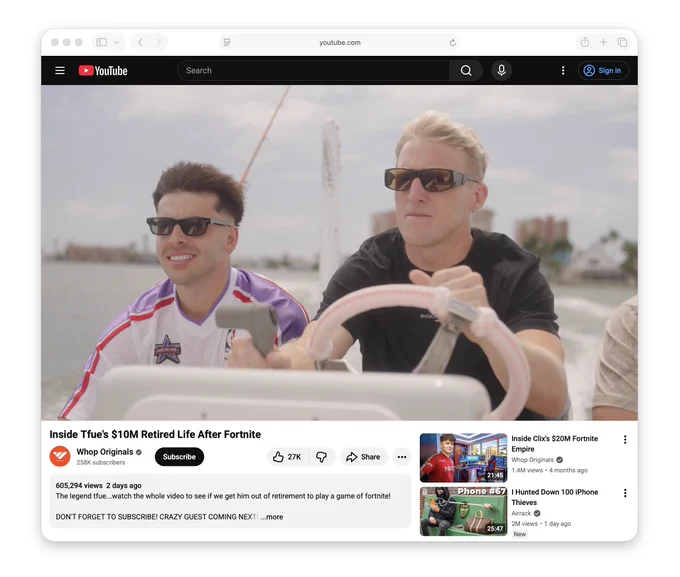Start voice search with microphone icon
This screenshot has height=577, width=680.
(x=501, y=70)
